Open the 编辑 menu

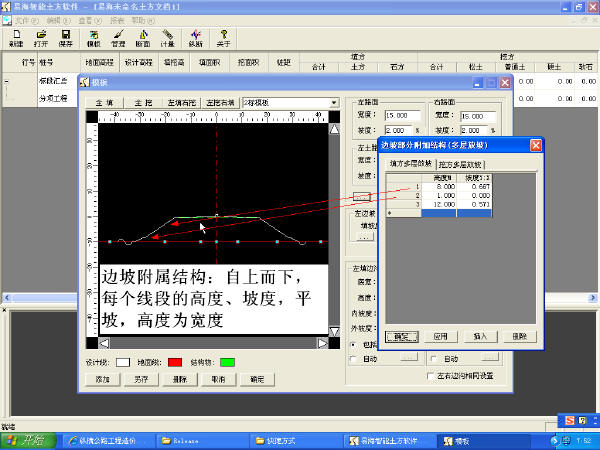coord(58,20)
